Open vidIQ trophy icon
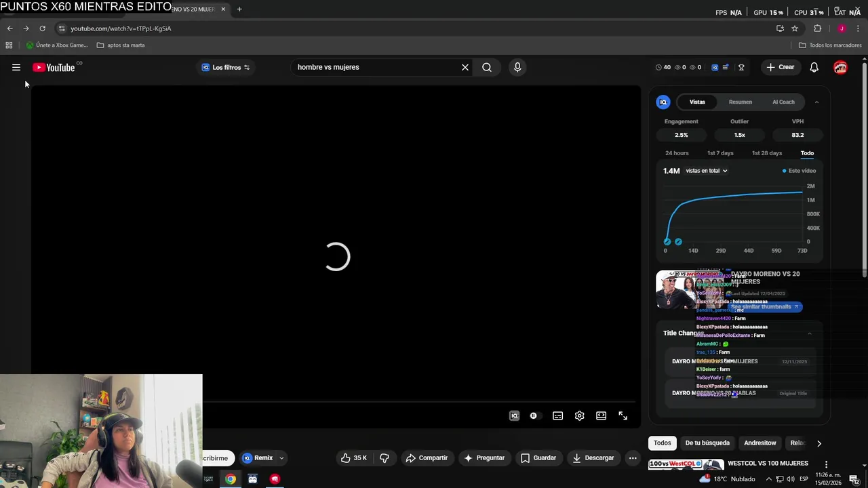 (741, 67)
